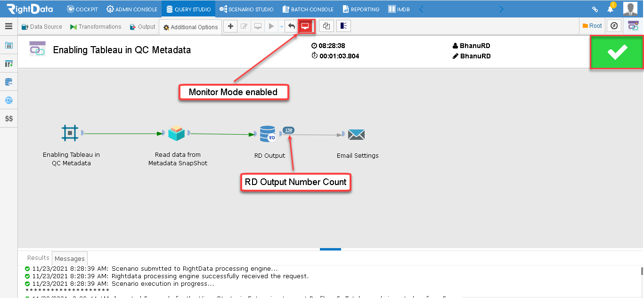Screen dimensions: 644x298
Task: Select the RD Output database node
Action: point(268,134)
